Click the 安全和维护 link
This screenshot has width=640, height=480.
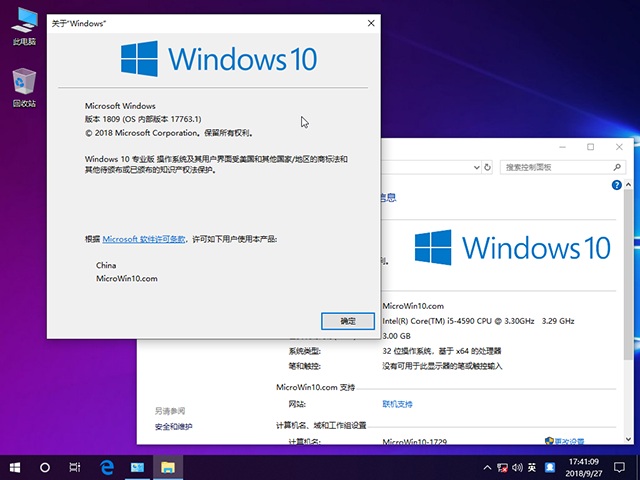(x=175, y=427)
